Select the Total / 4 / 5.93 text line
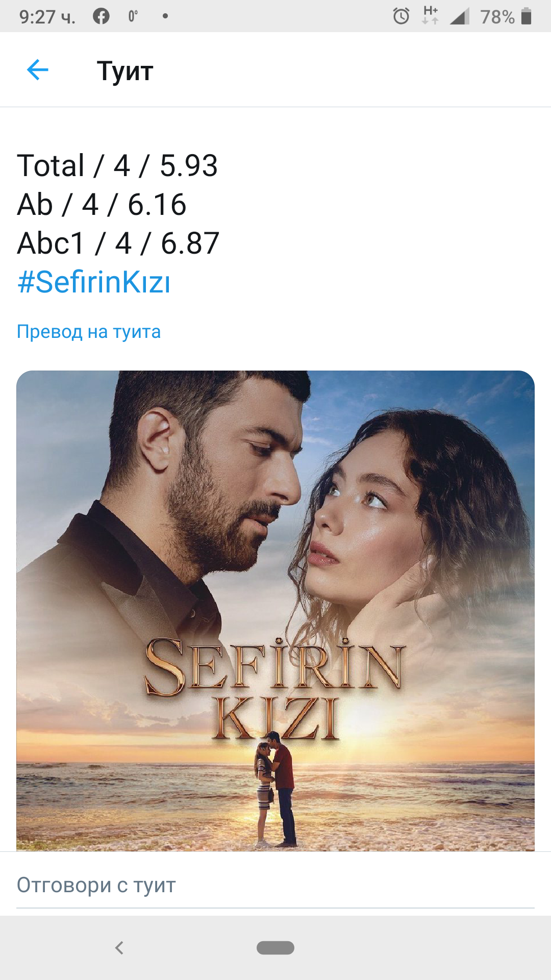This screenshot has width=551, height=980. click(117, 166)
